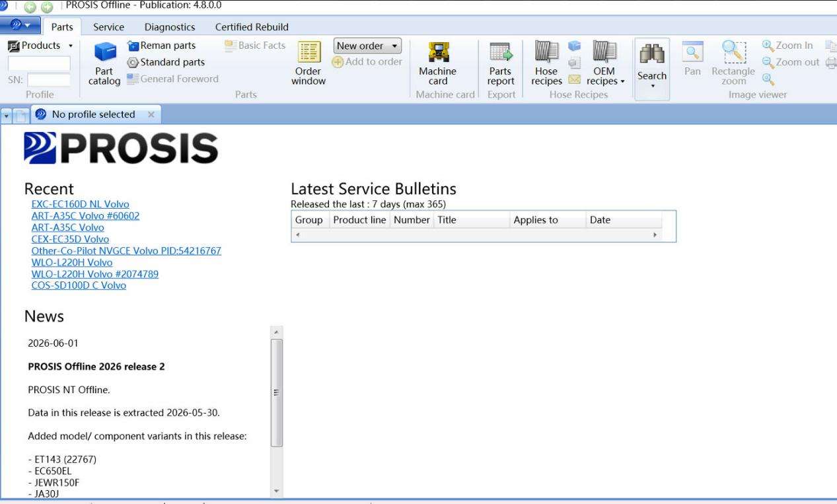Close the No profile selected tab
The width and height of the screenshot is (837, 504).
(x=151, y=114)
